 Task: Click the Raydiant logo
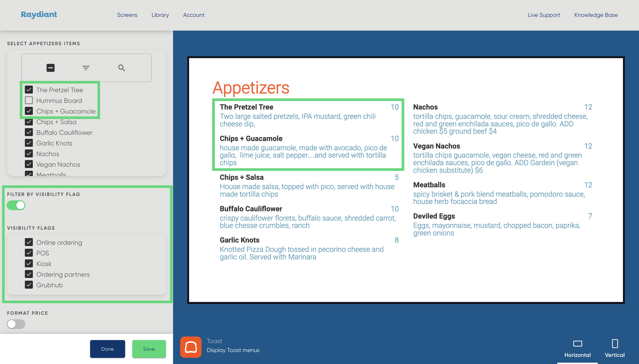(39, 14)
